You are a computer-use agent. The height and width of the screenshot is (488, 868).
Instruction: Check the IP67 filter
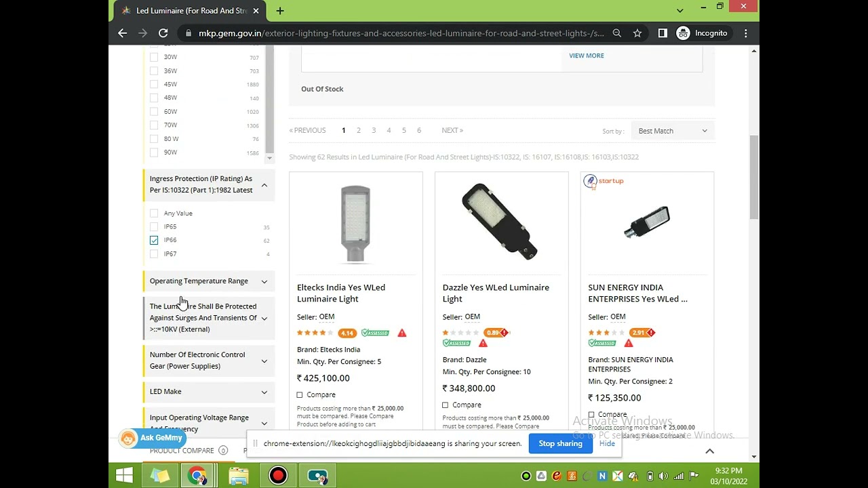[154, 253]
